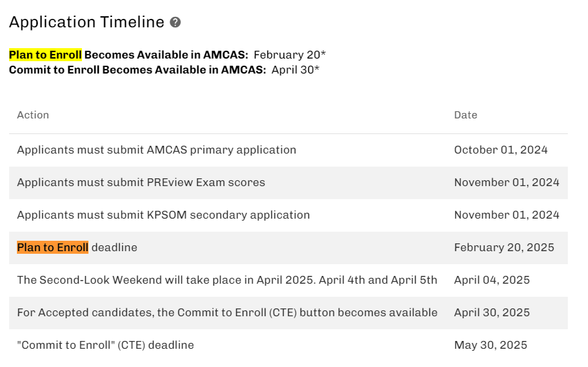Click the May 30, 2025 date

490,345
